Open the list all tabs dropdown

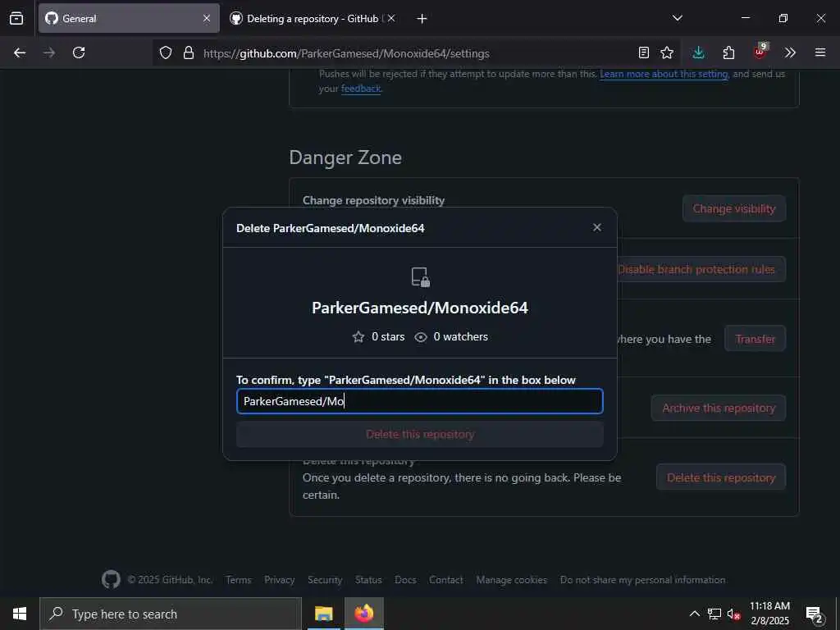point(677,18)
